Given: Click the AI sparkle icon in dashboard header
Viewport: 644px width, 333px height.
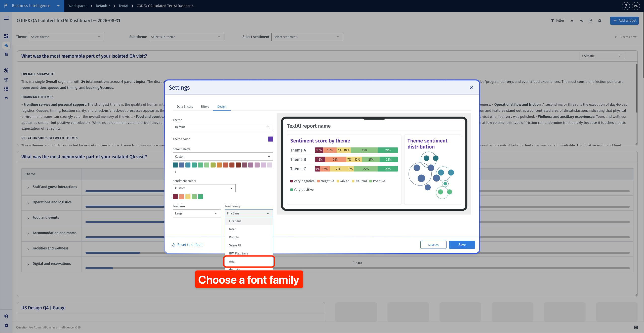Looking at the screenshot, I should (581, 21).
